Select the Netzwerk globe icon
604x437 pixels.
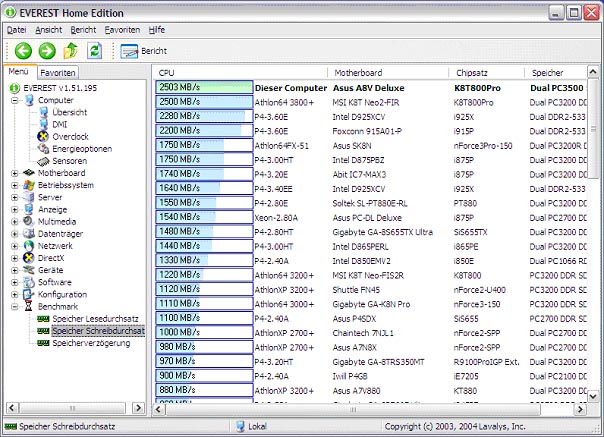[29, 245]
